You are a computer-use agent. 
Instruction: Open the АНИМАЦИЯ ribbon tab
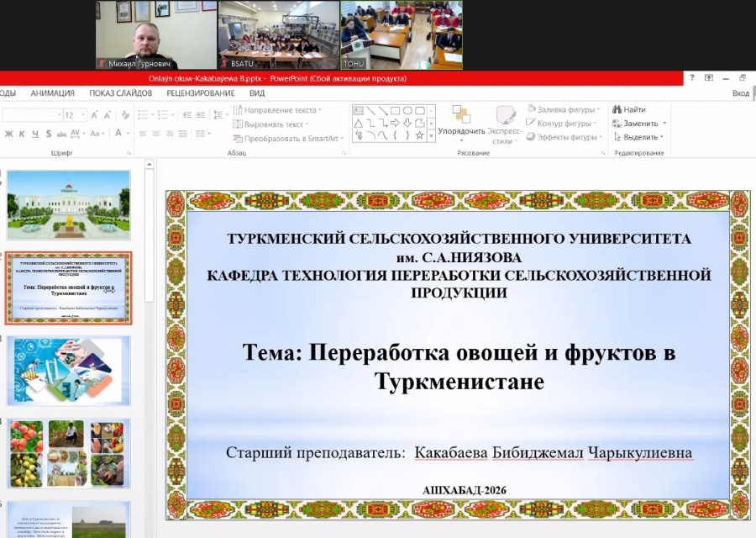tap(52, 93)
